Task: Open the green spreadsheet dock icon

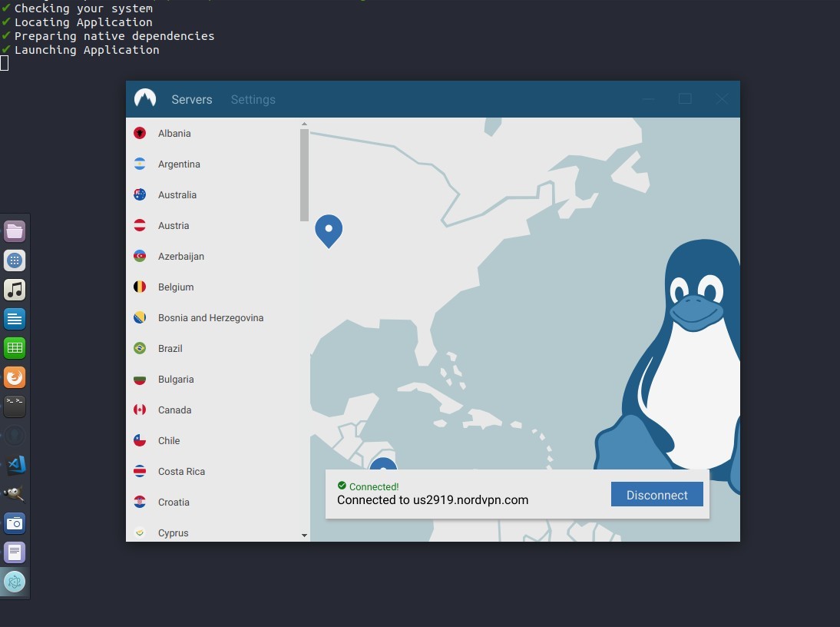Action: coord(15,348)
